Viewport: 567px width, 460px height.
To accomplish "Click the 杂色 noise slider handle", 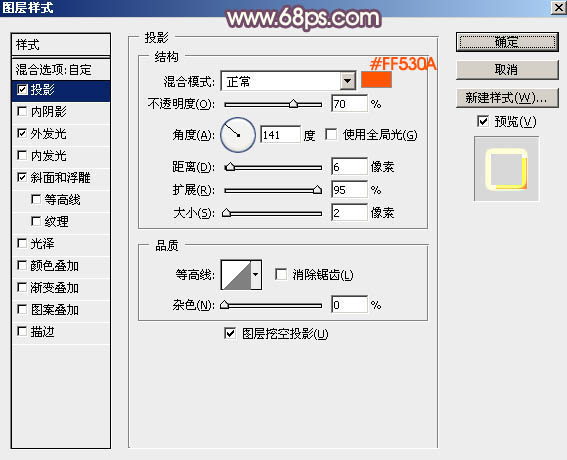I will click(x=225, y=305).
